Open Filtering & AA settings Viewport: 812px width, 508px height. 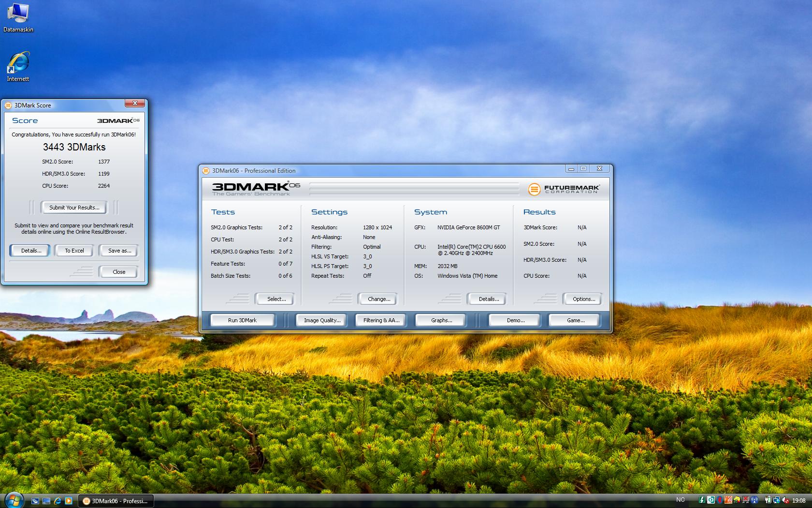[381, 320]
